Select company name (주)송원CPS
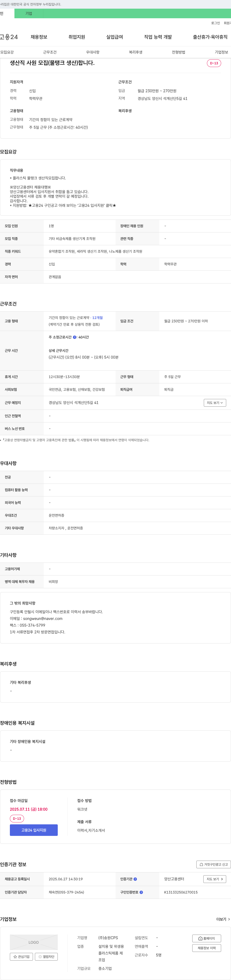Screen dimensions: 231x980 pyautogui.click(x=108, y=938)
